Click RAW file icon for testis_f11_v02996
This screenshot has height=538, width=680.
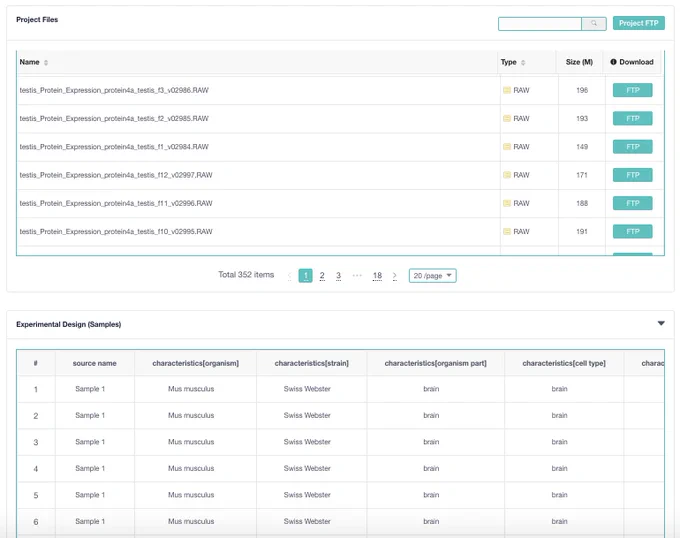tap(507, 203)
